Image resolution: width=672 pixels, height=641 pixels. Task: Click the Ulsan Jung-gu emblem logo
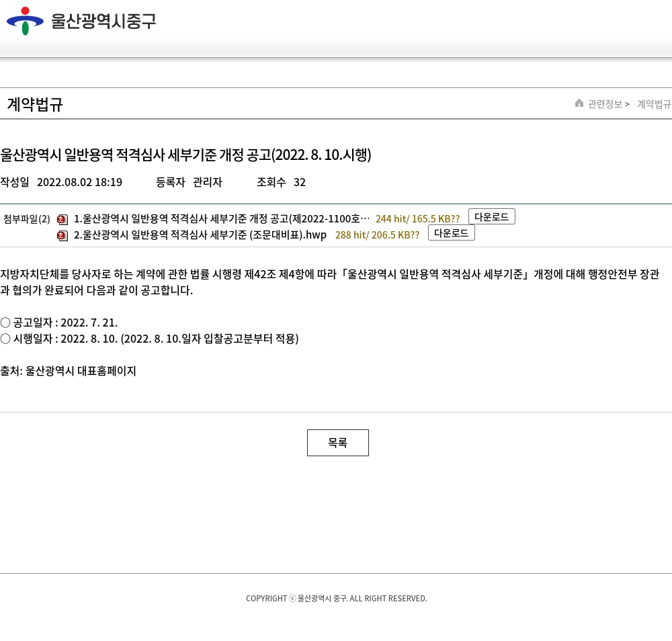tap(25, 21)
